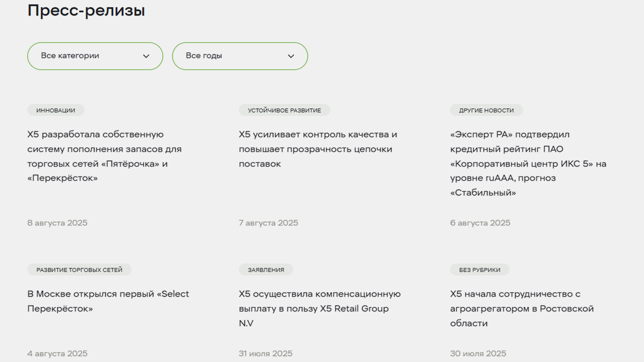This screenshot has width=644, height=362.
Task: Select the "Устойчивое развитие" category tag
Action: coord(284,110)
